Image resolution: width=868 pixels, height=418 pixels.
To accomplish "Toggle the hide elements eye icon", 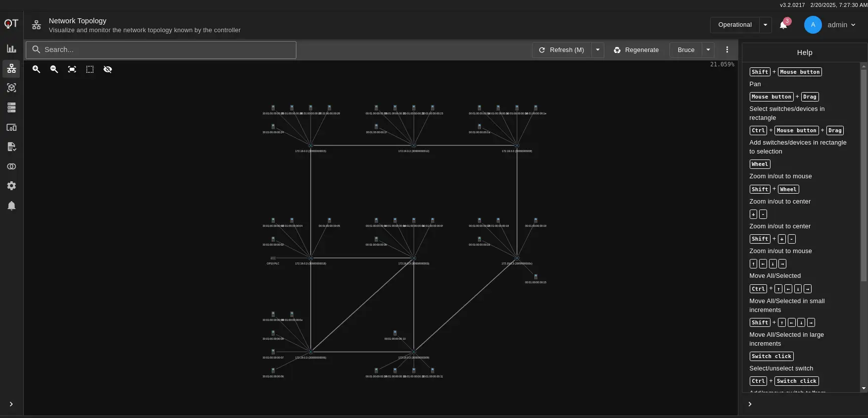I will click(107, 69).
